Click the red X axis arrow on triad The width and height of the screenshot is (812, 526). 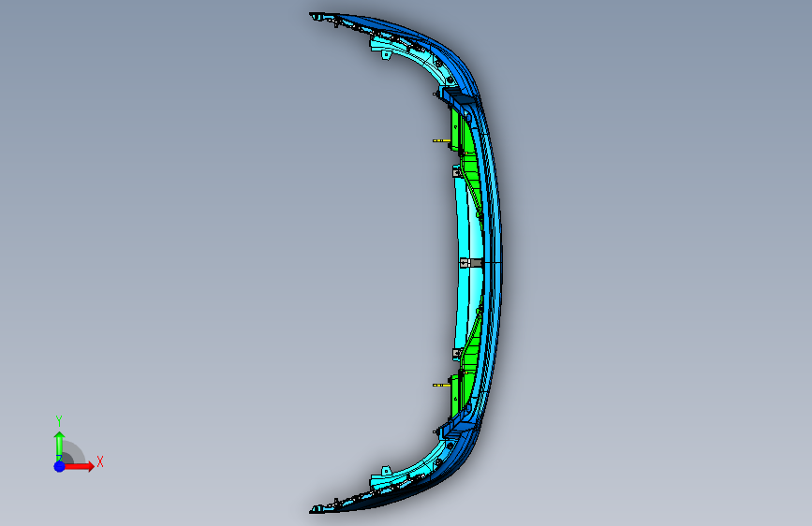tap(79, 466)
